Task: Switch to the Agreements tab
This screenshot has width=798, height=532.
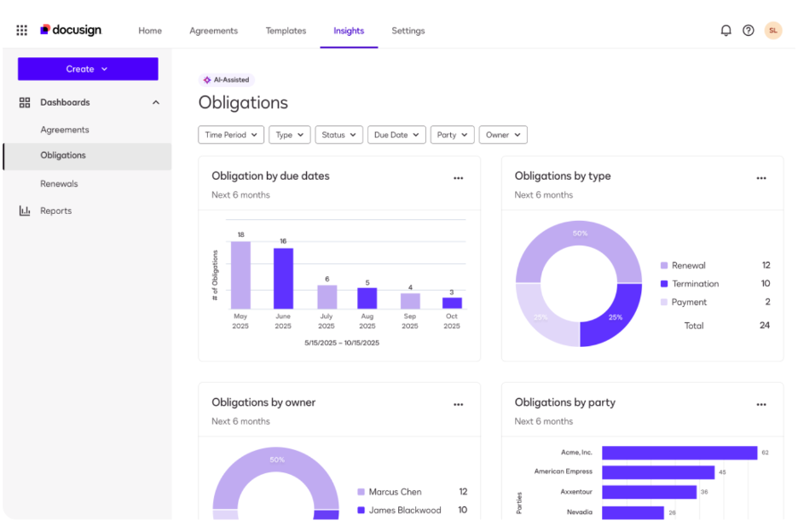Action: click(213, 31)
